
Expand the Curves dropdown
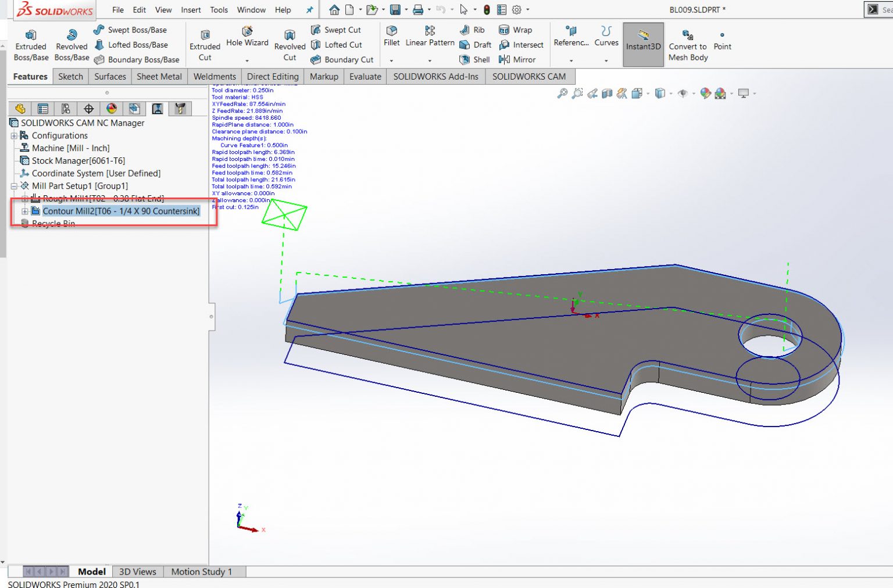coord(606,60)
